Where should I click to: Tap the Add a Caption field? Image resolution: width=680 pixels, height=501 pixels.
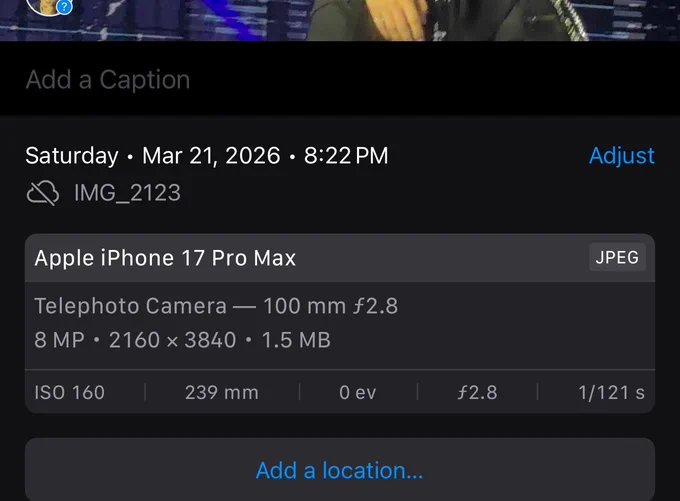[340, 79]
